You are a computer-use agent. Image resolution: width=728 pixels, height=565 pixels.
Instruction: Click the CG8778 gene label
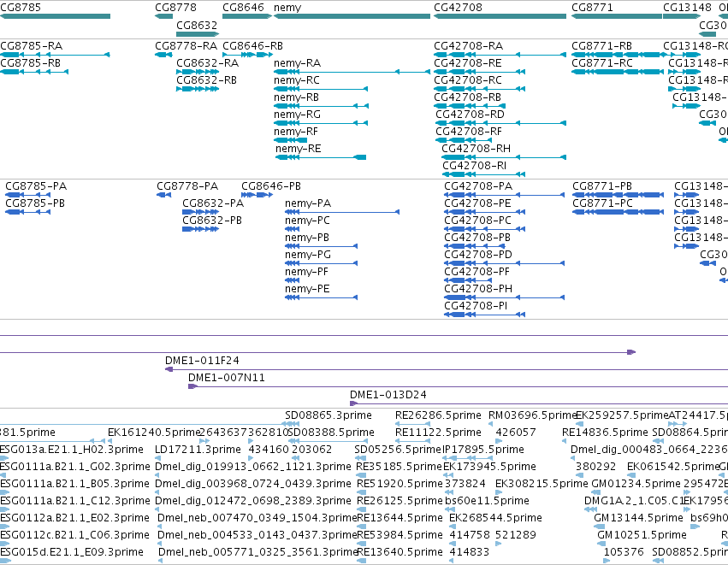[175, 8]
